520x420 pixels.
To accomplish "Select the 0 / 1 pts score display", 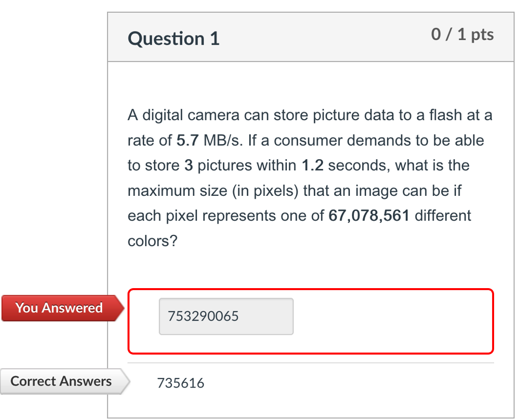I will click(463, 34).
